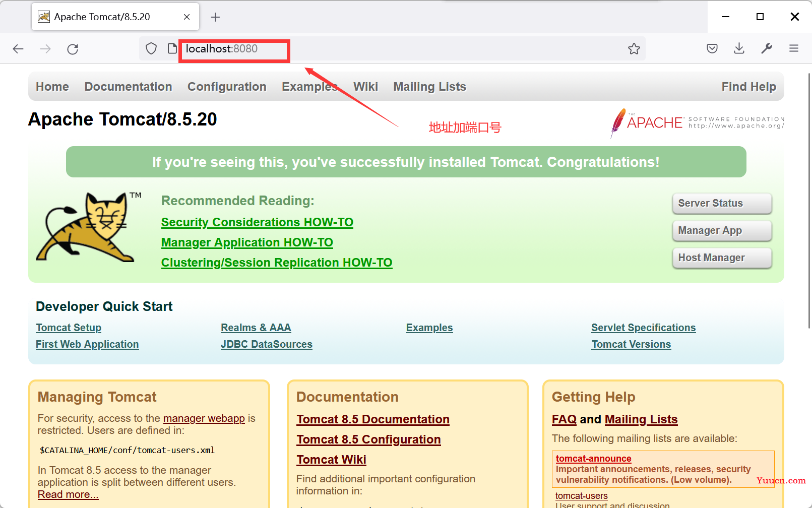This screenshot has width=812, height=508.
Task: Open the Mailing Lists link under Getting Help
Action: tap(641, 419)
